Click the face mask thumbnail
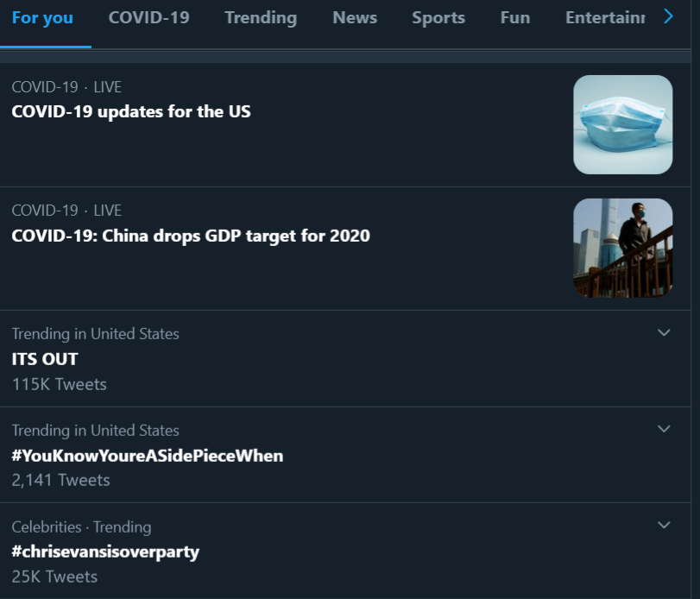The width and height of the screenshot is (700, 599). coord(622,124)
